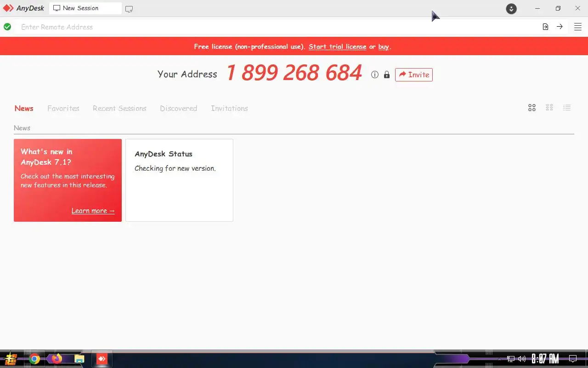Click the AnyDesk taskbar icon
Viewport: 588px width, 368px height.
[102, 359]
